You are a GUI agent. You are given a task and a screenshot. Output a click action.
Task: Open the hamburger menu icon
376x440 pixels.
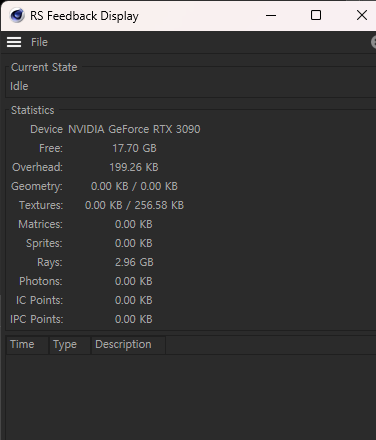click(14, 42)
